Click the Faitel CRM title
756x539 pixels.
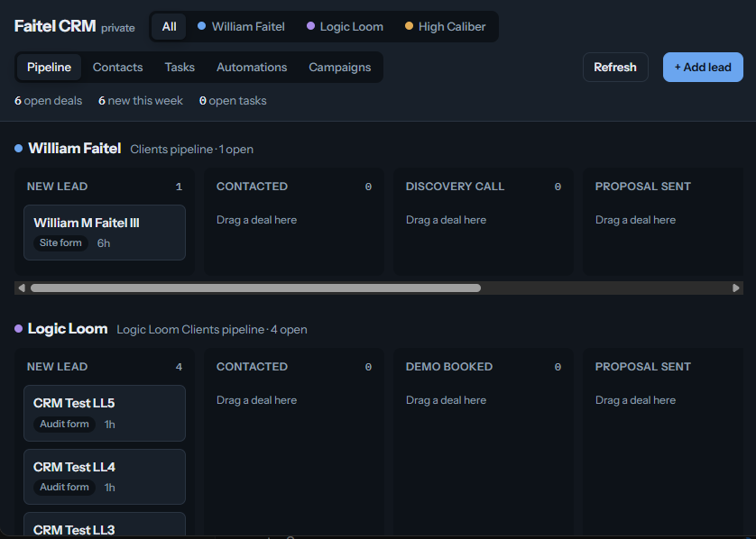pos(55,26)
